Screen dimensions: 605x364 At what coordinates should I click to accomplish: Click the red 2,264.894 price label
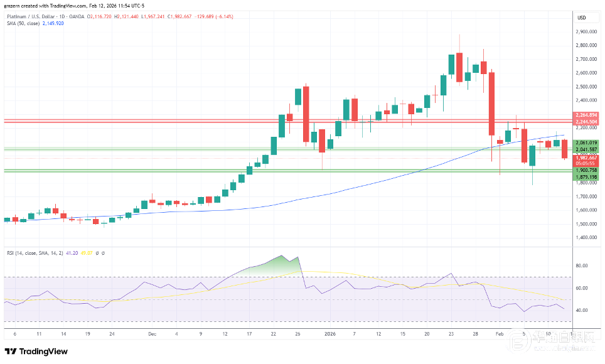click(x=586, y=115)
